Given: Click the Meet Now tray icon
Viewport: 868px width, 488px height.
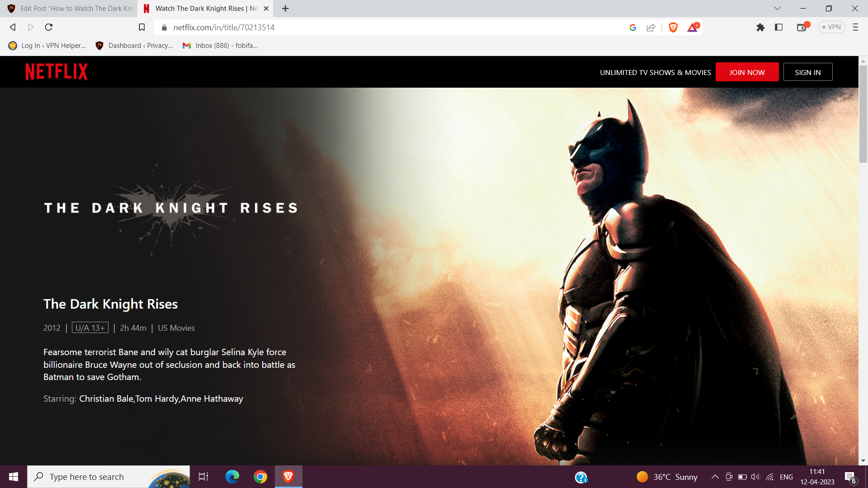Looking at the screenshot, I should click(x=729, y=477).
